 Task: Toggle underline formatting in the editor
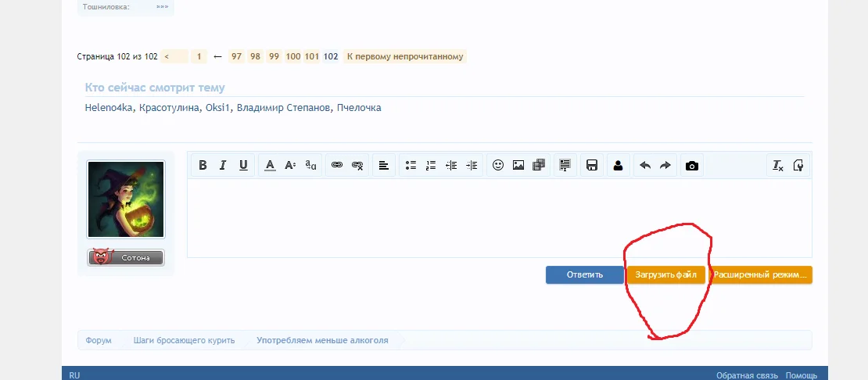(243, 166)
